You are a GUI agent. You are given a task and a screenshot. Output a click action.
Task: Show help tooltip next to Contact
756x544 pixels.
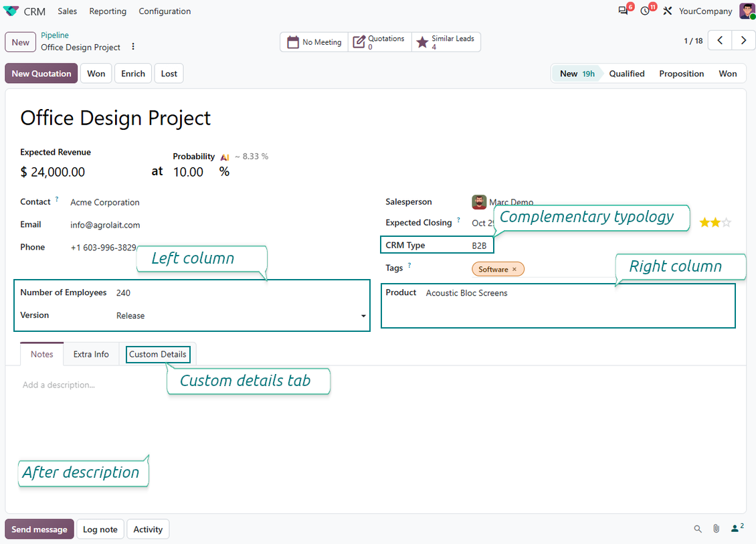57,199
